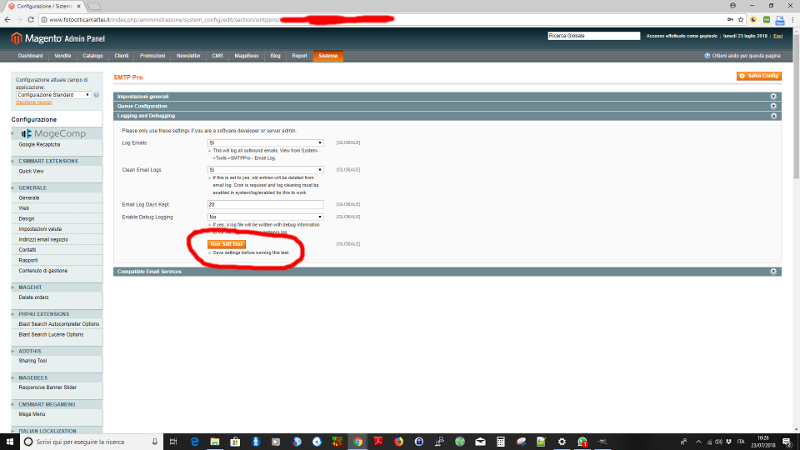Open Blast Search Lucene Options

coord(51,335)
